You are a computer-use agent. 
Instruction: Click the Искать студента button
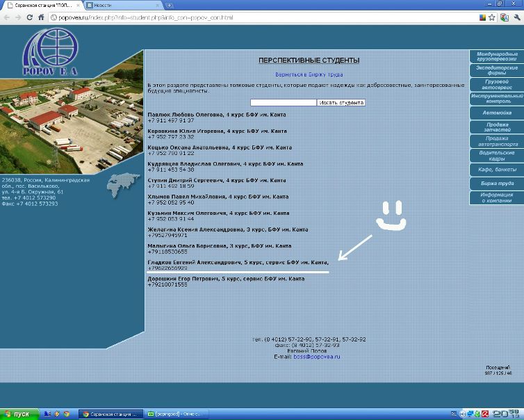(x=341, y=103)
